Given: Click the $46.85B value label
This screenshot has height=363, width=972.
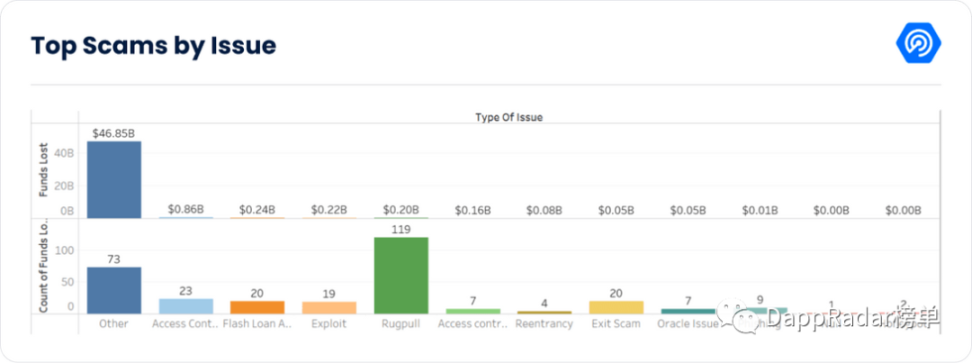Looking at the screenshot, I should tap(114, 133).
